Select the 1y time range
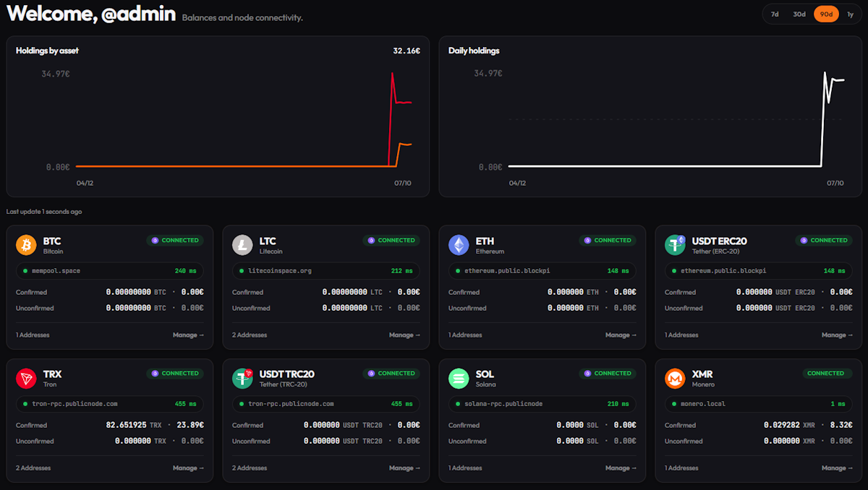868x490 pixels. click(x=851, y=14)
